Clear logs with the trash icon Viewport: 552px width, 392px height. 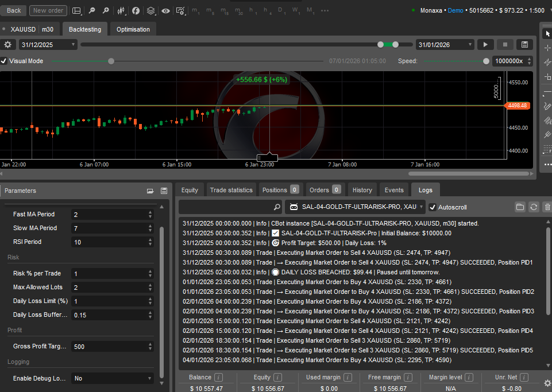point(547,207)
